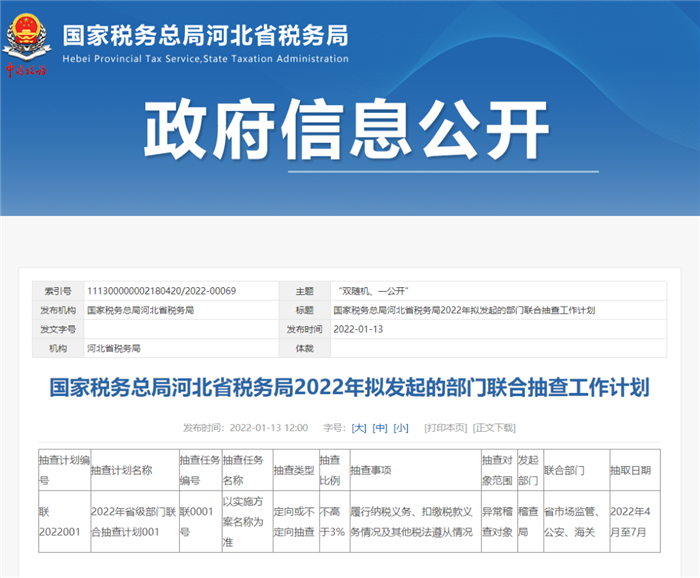Viewport: 700px width, 578px height.
Task: Click the 抽取日期 column header
Action: [x=635, y=470]
